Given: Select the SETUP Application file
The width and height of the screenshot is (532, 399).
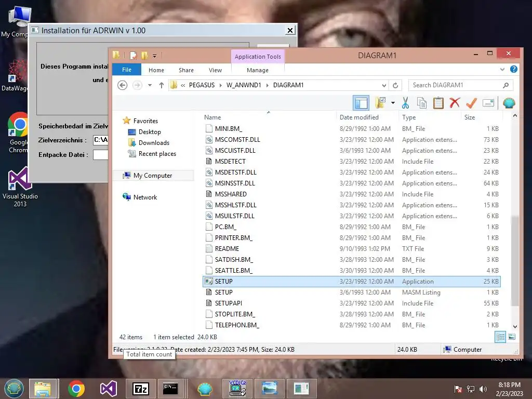Looking at the screenshot, I should 352,281.
